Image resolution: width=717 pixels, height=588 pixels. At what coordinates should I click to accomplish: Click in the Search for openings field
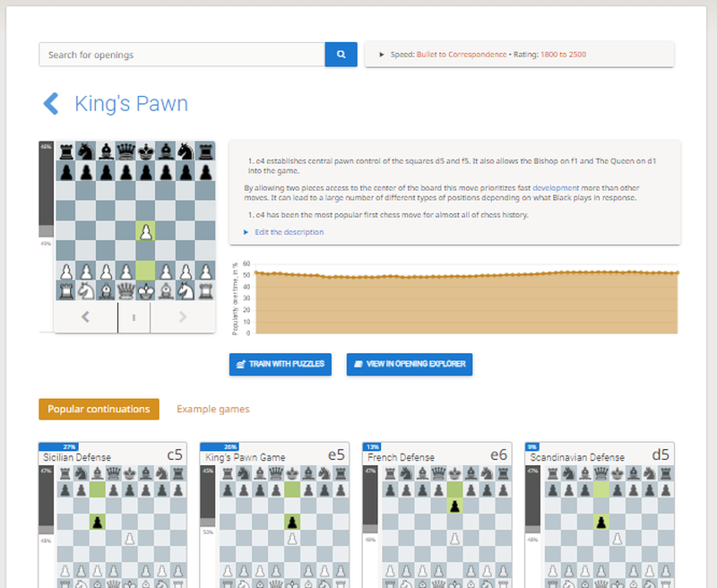click(182, 55)
